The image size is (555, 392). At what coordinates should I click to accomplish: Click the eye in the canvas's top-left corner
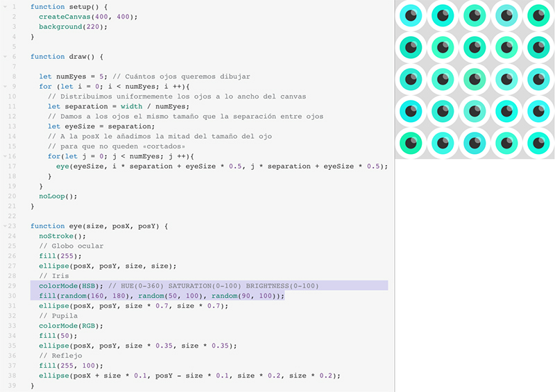[411, 15]
